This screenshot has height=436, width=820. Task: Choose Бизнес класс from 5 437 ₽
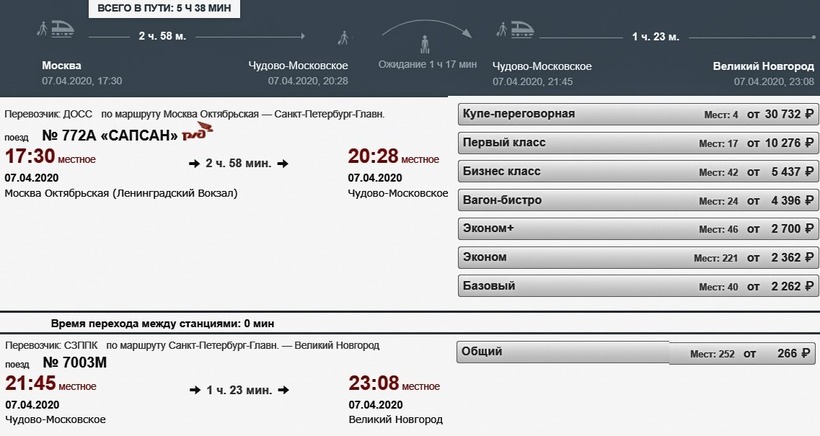tap(638, 171)
